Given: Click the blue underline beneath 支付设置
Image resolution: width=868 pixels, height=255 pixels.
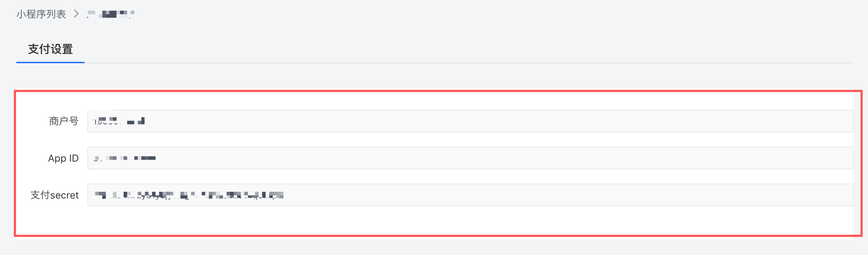Looking at the screenshot, I should pos(50,62).
